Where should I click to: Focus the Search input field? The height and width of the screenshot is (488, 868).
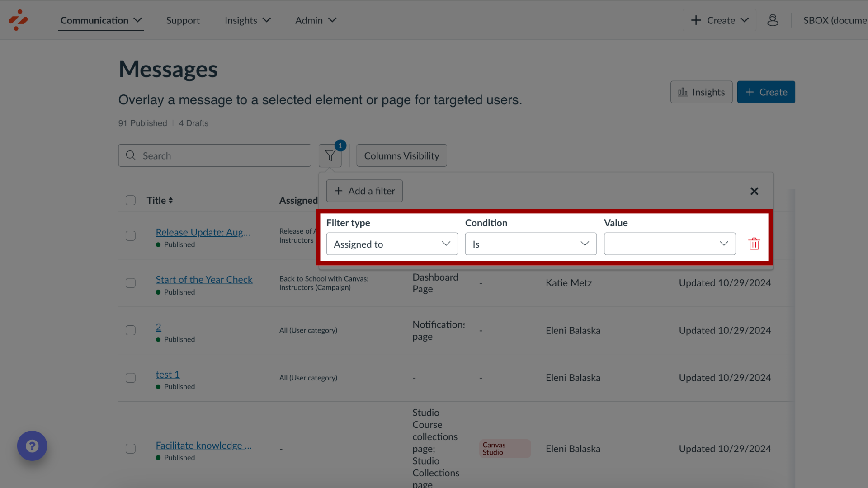pyautogui.click(x=215, y=155)
